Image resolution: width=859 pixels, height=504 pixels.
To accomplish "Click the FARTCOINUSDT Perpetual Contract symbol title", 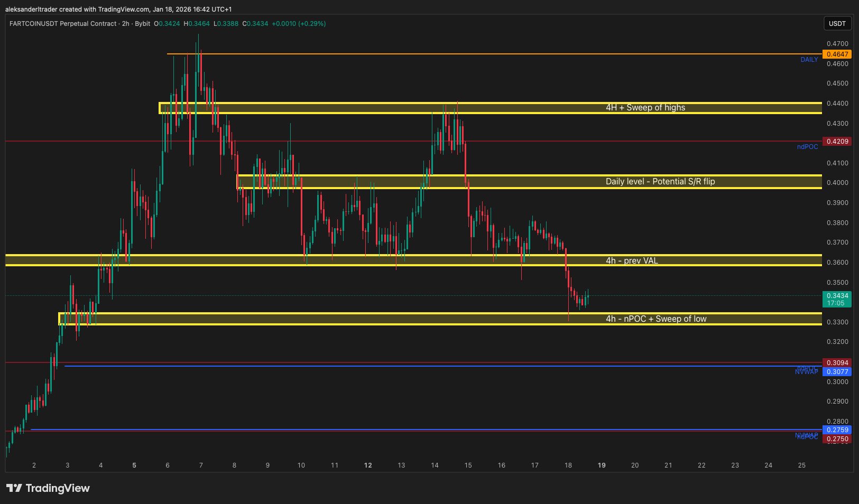I will (x=62, y=24).
